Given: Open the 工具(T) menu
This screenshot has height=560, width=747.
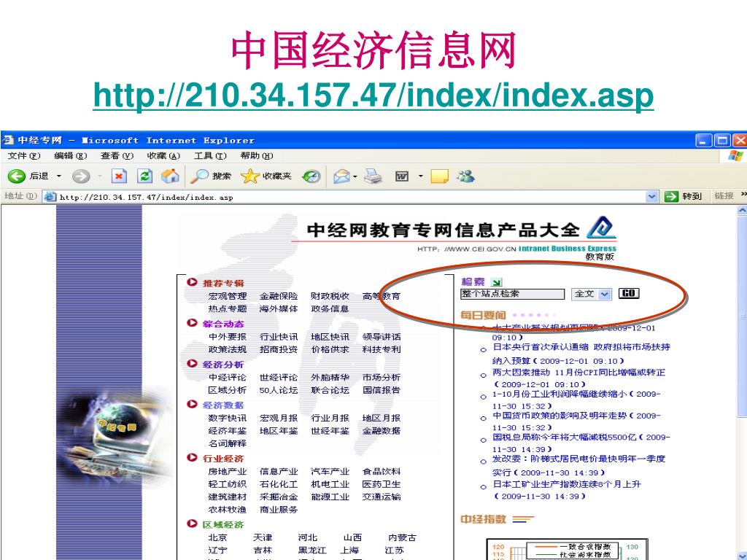Looking at the screenshot, I should [210, 156].
